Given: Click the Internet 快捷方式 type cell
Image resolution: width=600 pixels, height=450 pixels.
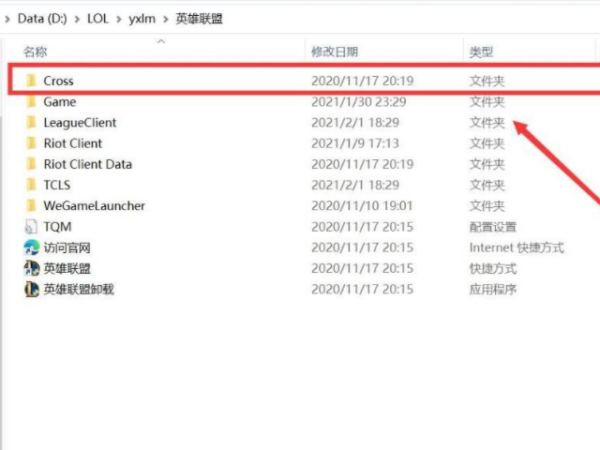Looking at the screenshot, I should [x=517, y=248].
